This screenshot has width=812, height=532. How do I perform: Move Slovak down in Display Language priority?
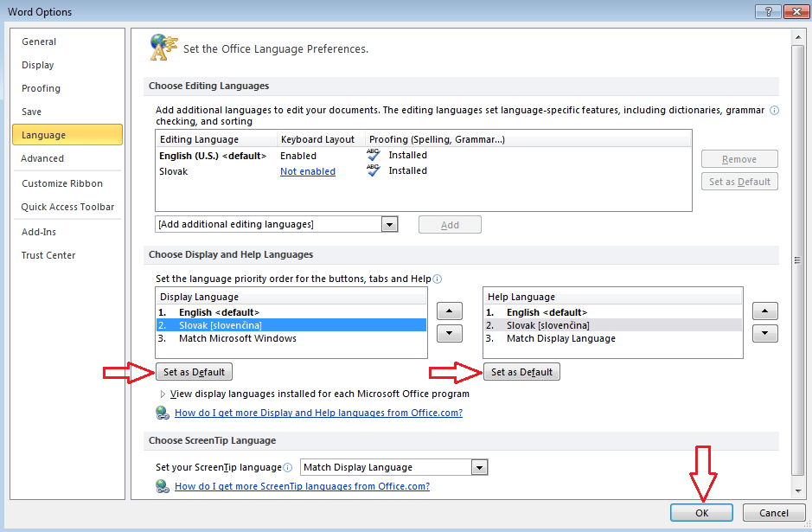448,333
